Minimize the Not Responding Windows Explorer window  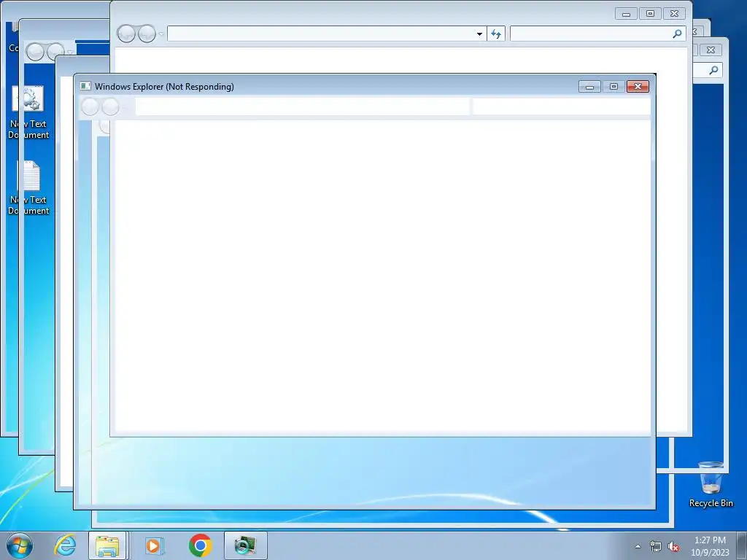tap(589, 86)
